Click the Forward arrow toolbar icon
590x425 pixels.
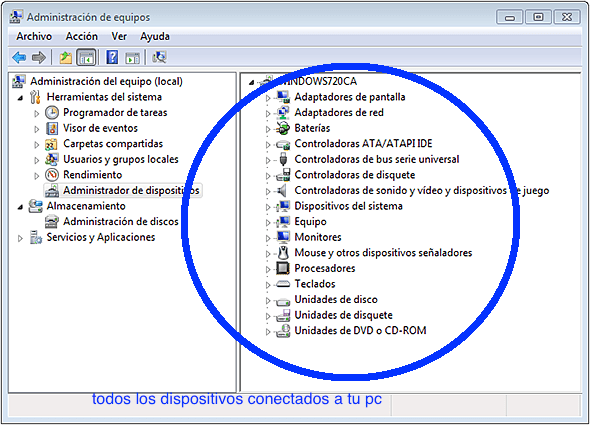pos(39,58)
